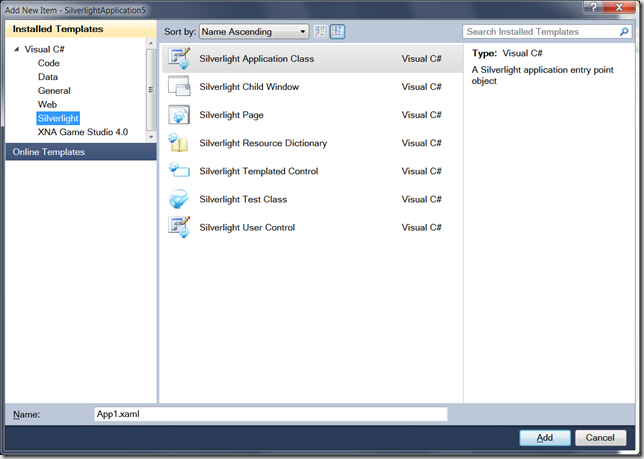Viewport: 644px width, 459px height.
Task: Select the Web category
Action: (x=47, y=104)
